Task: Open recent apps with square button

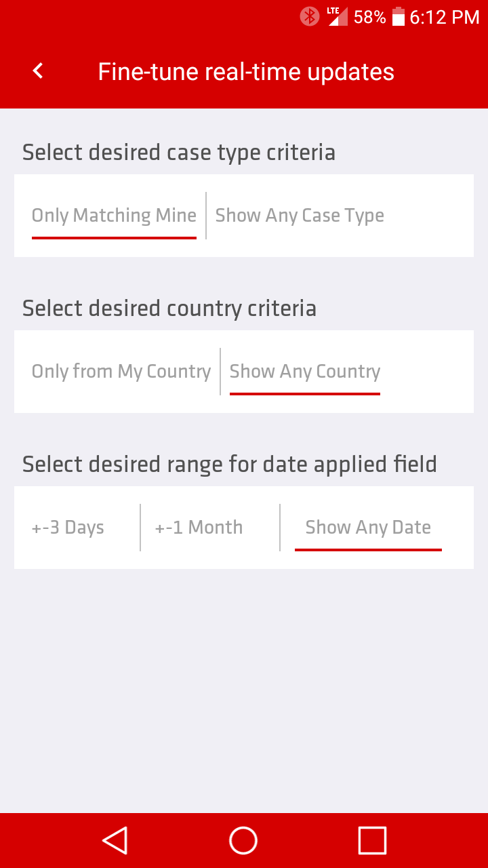Action: tap(372, 840)
